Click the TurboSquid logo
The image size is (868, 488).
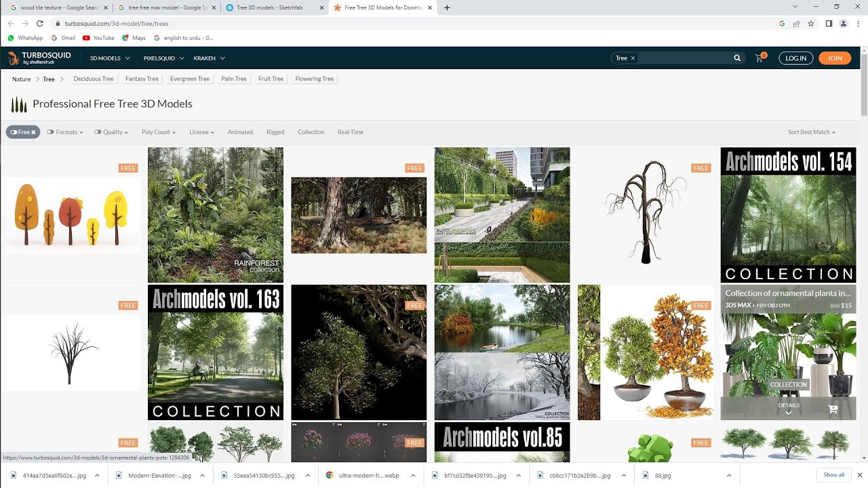pyautogui.click(x=39, y=58)
